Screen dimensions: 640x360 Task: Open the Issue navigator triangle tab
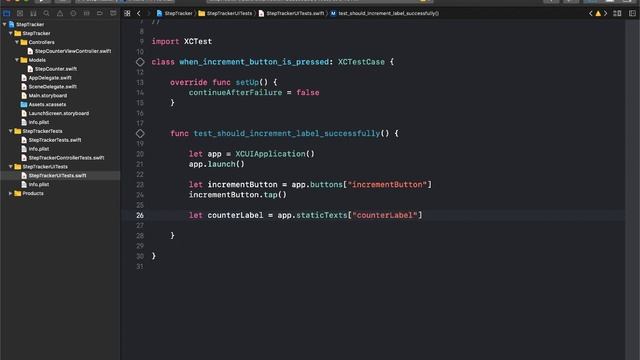60,13
